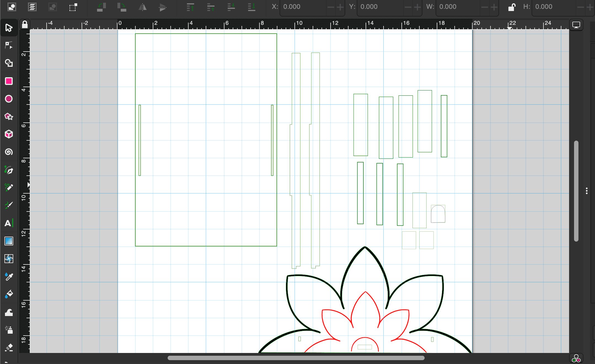Click Raise selection to top
595x364 pixels.
pyautogui.click(x=190, y=7)
